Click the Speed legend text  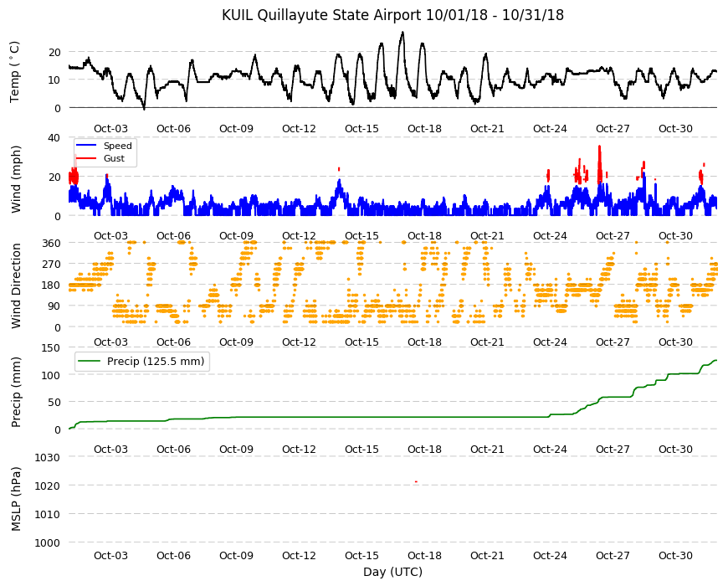tap(117, 146)
